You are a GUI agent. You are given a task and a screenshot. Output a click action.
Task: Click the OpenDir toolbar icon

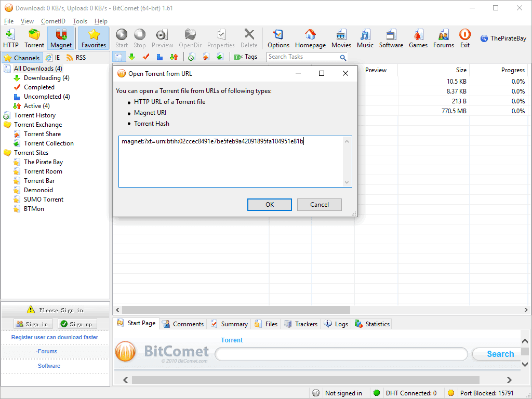(x=190, y=38)
